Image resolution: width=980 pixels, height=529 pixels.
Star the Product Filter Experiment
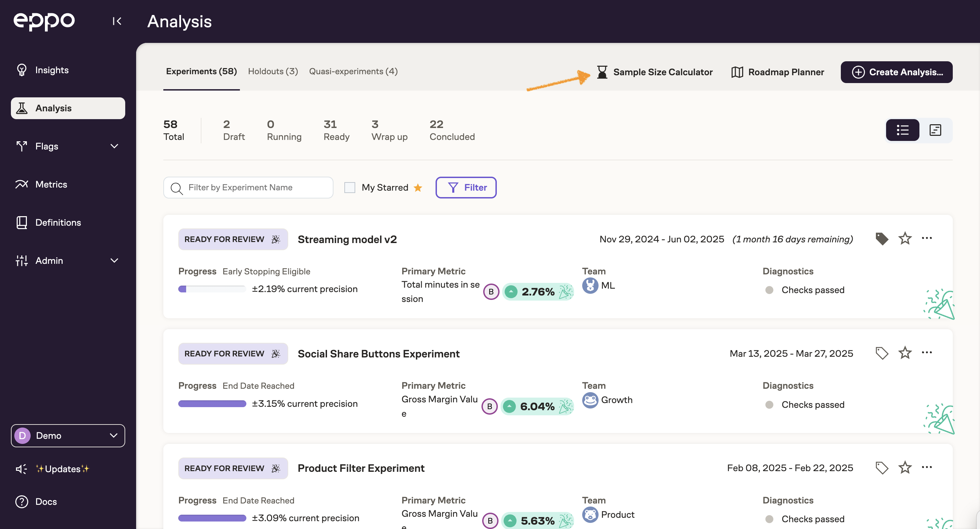click(905, 467)
